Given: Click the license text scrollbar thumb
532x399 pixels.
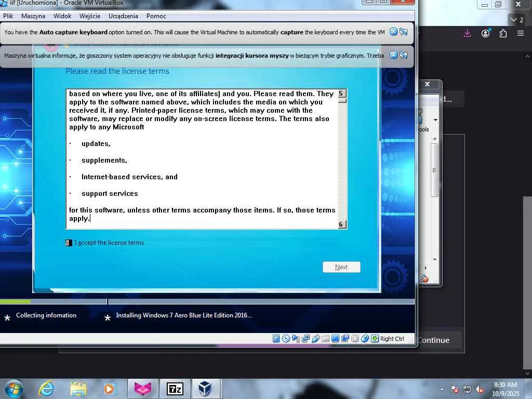Looking at the screenshot, I should (342, 100).
